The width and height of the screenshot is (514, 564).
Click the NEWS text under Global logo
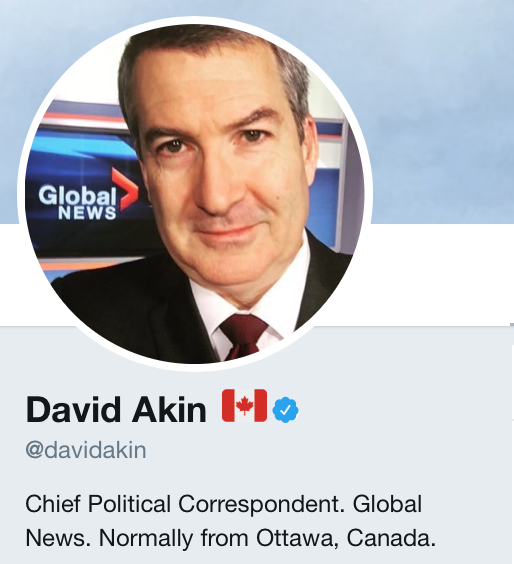tap(87, 213)
